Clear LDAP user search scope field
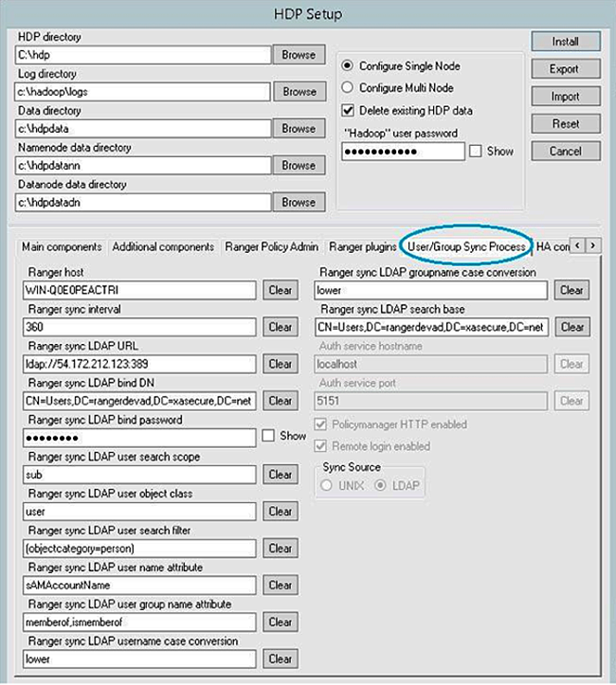Image resolution: width=616 pixels, height=685 pixels. pos(281,475)
